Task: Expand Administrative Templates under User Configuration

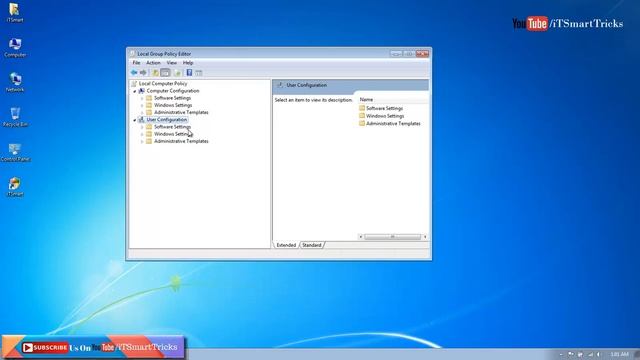Action: pos(142,142)
